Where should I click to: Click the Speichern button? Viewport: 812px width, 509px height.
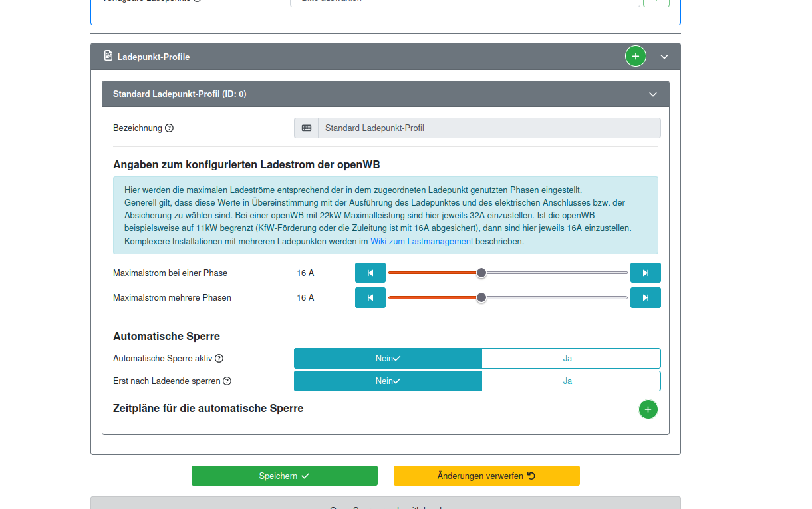[285, 476]
